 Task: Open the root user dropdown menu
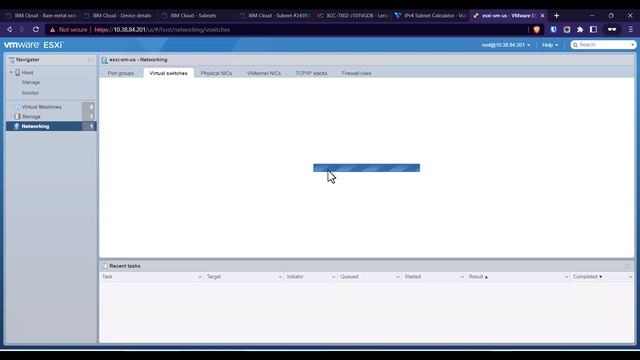pyautogui.click(x=506, y=45)
